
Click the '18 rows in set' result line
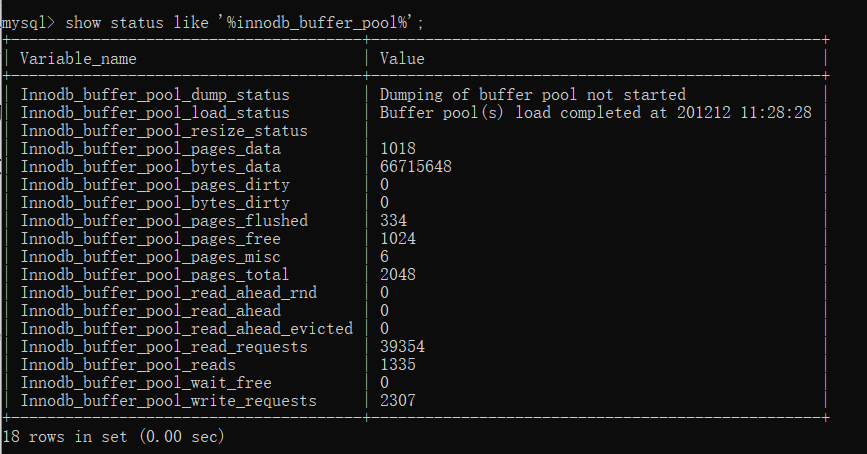coord(113,437)
